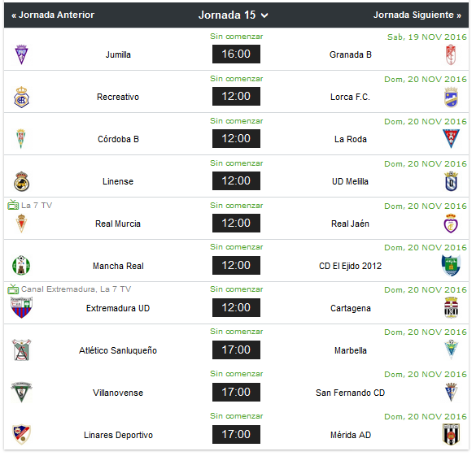
Task: Click the Canal Extremadura, La 7 TV label
Action: 76,289
